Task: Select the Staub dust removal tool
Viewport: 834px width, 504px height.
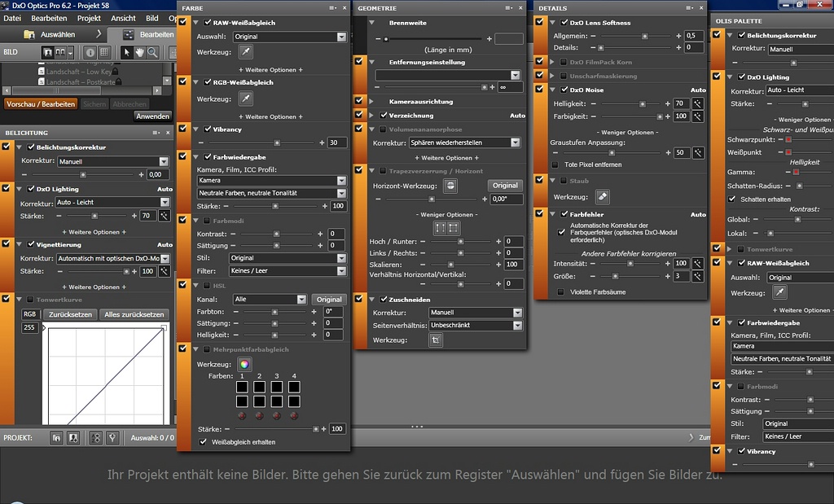Action: pyautogui.click(x=602, y=197)
